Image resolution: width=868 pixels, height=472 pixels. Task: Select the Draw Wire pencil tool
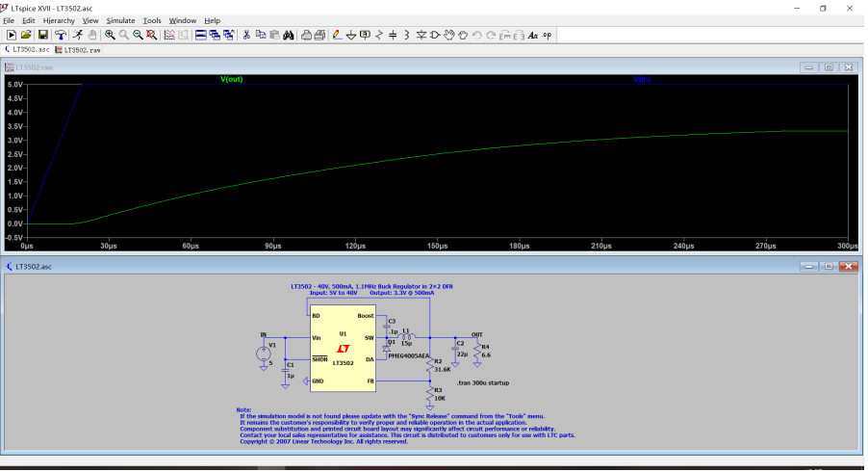click(x=336, y=35)
